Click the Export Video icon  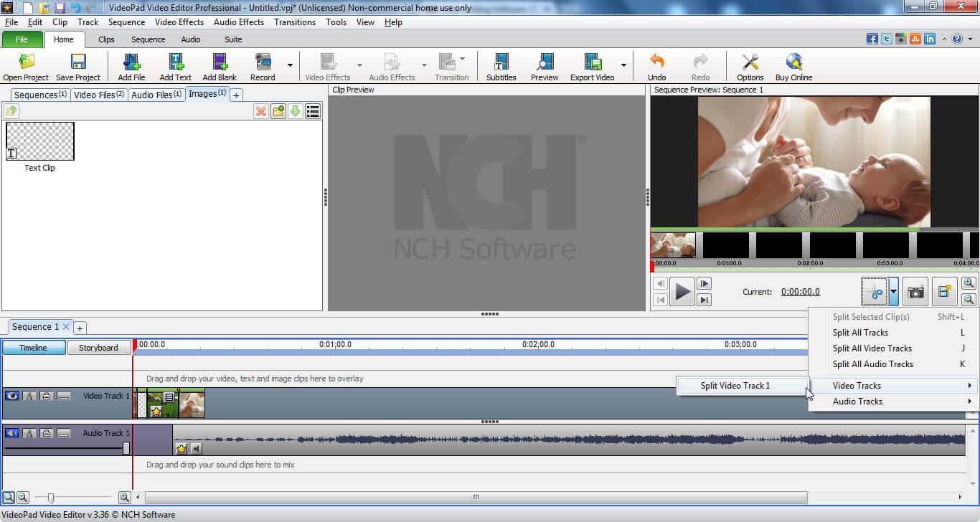pos(592,67)
